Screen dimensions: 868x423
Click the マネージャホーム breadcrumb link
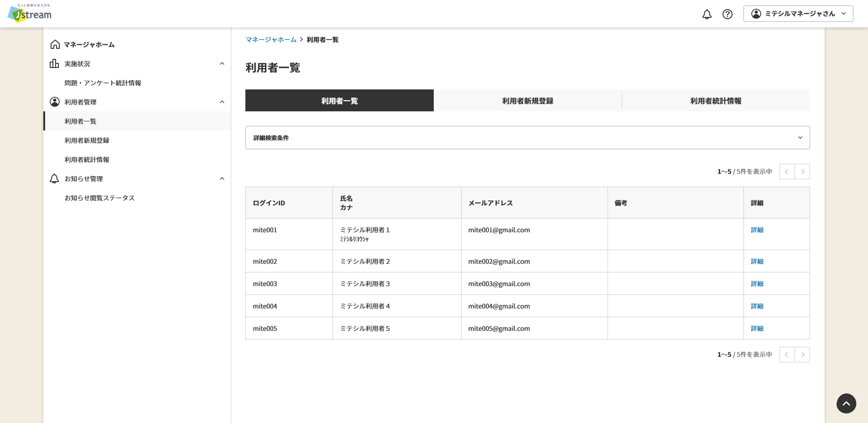click(271, 40)
